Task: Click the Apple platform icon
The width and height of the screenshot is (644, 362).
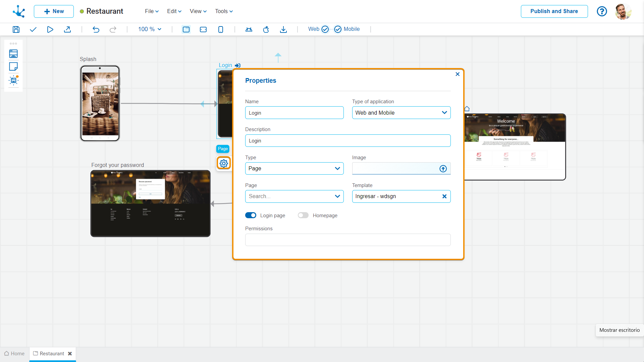Action: click(x=266, y=29)
